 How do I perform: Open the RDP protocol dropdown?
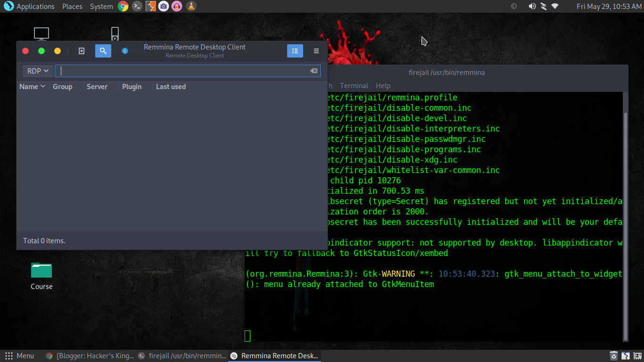(37, 70)
